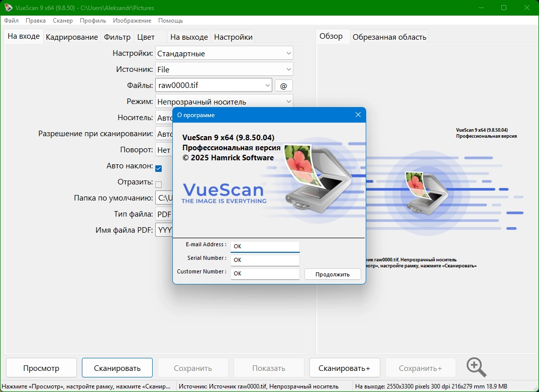
Task: Open Разрешение при сканировании dropdown
Action: [164, 134]
